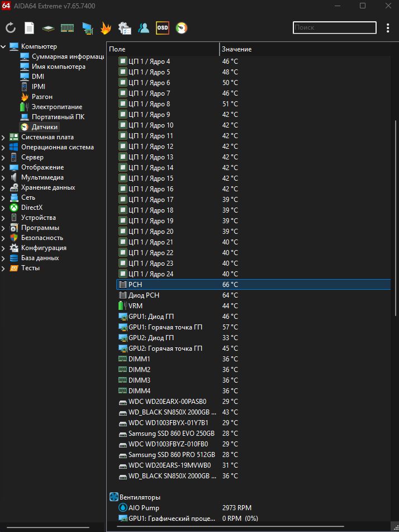Screen dimensions: 399x532
Task: Select Суммарная информация tree item
Action: [x=62, y=57]
